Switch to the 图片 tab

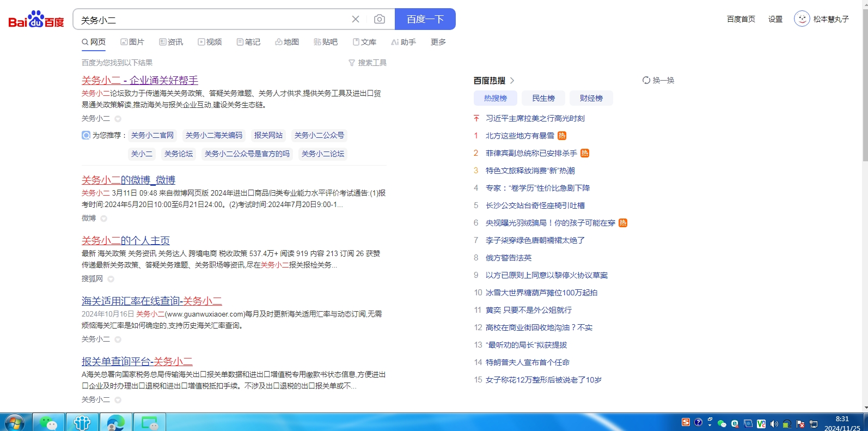point(132,42)
